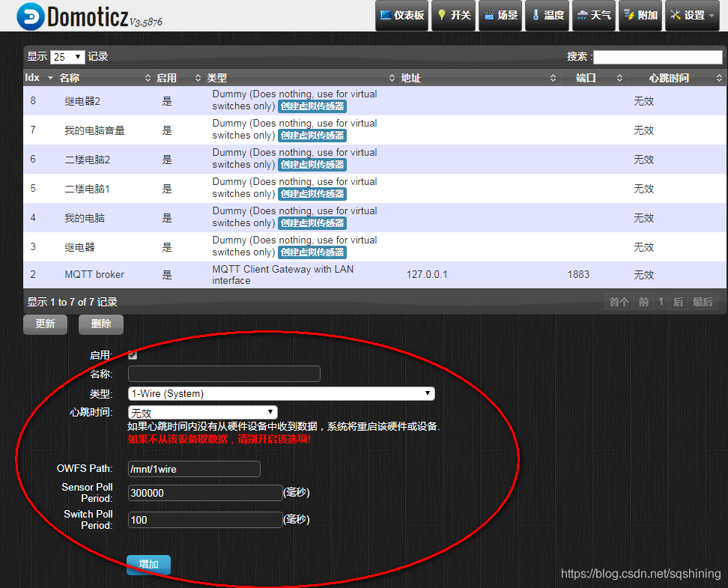Create virtual sensor for 二楼电脑1
728x588 pixels.
(x=312, y=194)
